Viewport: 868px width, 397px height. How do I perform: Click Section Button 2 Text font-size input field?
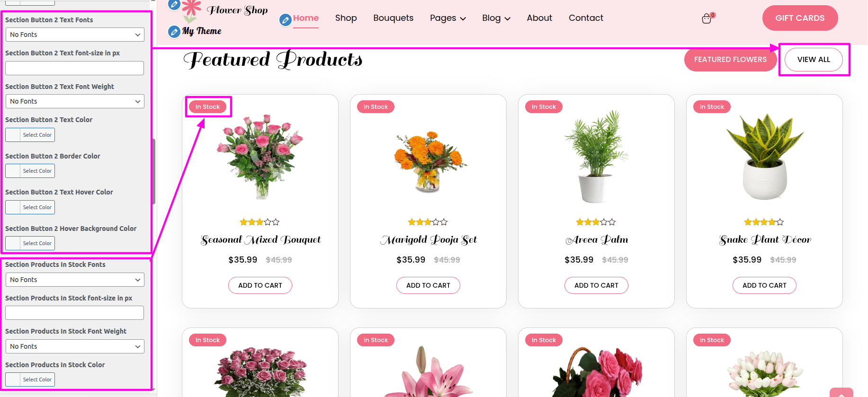pos(74,68)
